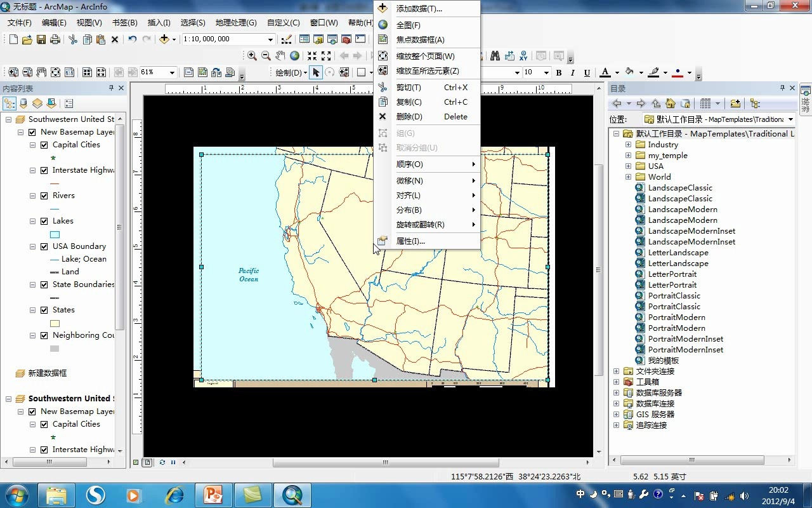Click List By Source icon in contents
The width and height of the screenshot is (812, 508).
(23, 104)
